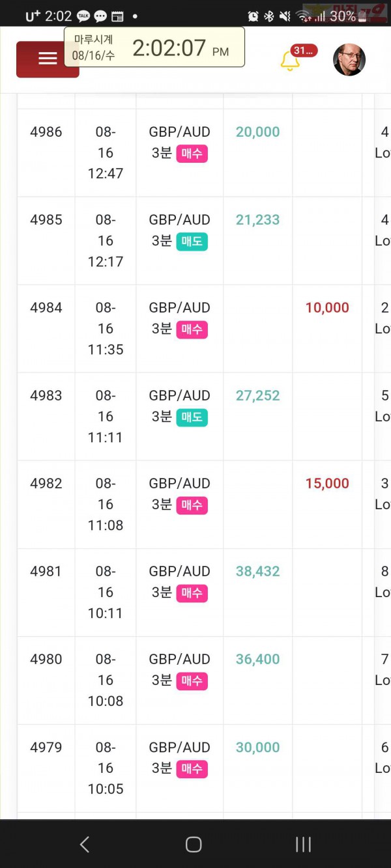Click the 27,252 profit amount

[258, 396]
